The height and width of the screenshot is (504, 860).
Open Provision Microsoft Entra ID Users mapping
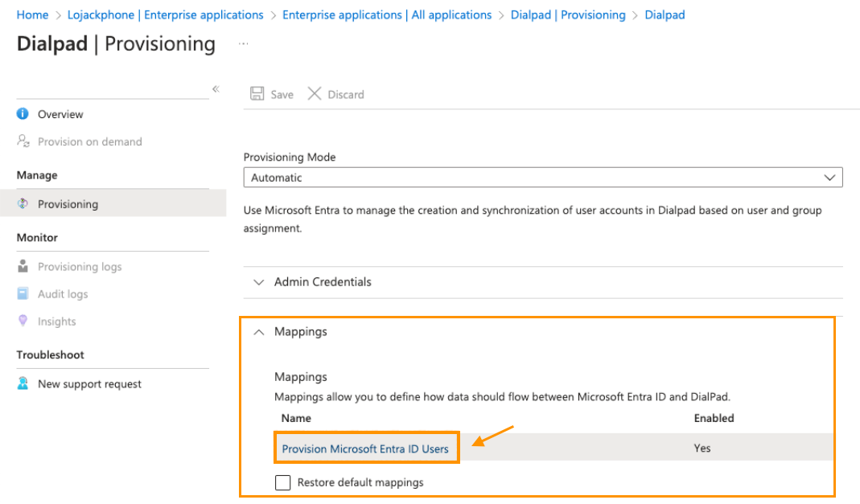pyautogui.click(x=365, y=449)
